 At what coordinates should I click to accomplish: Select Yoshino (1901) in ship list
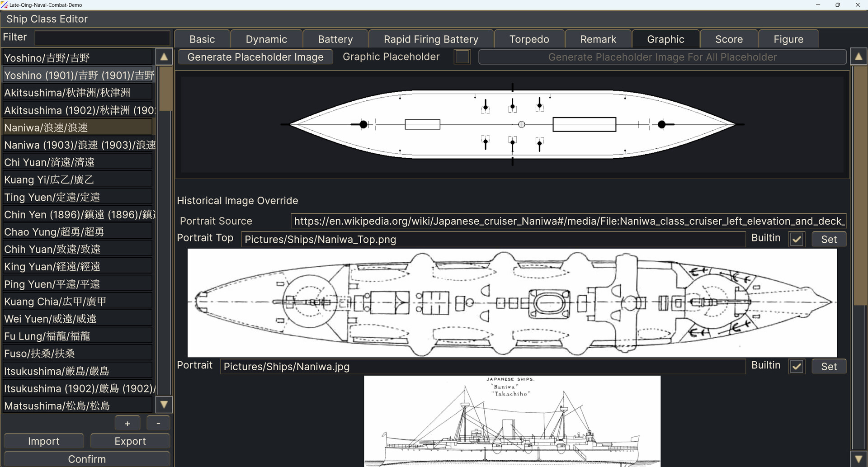click(x=78, y=75)
